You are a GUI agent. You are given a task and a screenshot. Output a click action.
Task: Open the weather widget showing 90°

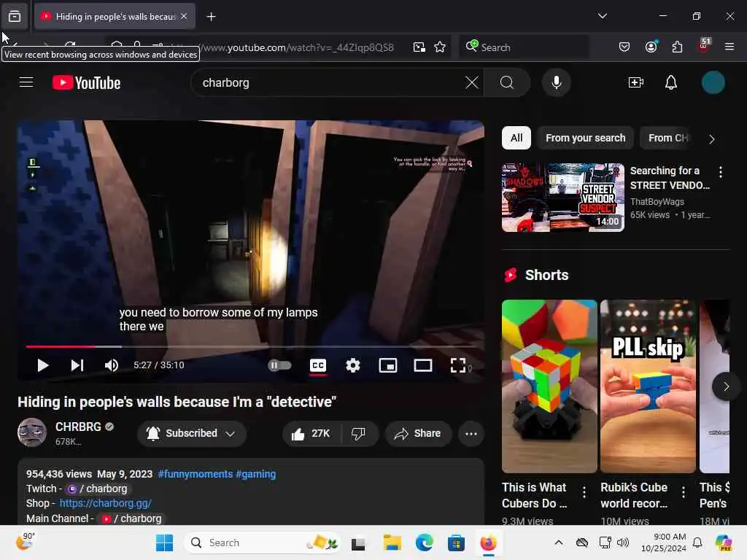(x=26, y=542)
